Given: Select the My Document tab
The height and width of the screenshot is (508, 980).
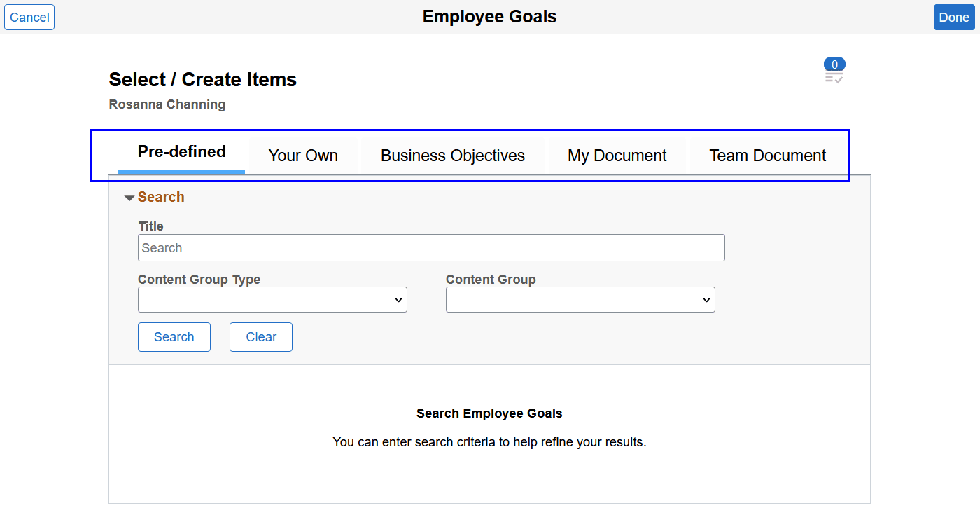Looking at the screenshot, I should [x=617, y=155].
